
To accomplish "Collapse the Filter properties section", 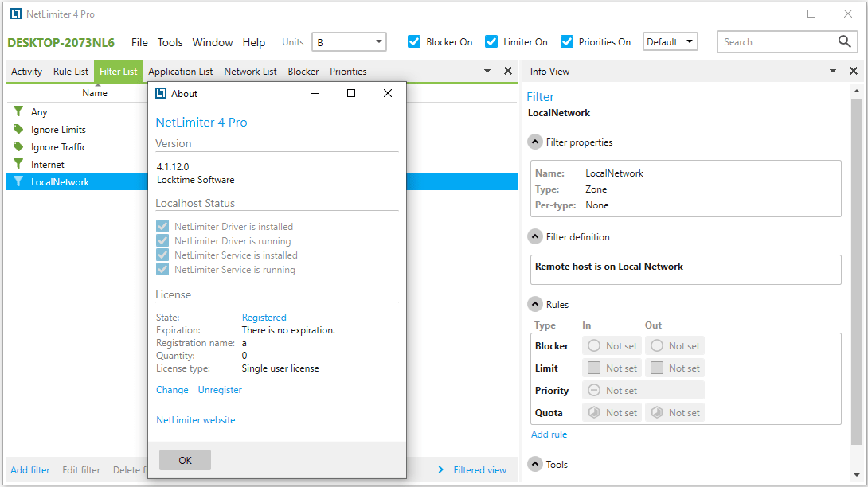I will [x=535, y=142].
